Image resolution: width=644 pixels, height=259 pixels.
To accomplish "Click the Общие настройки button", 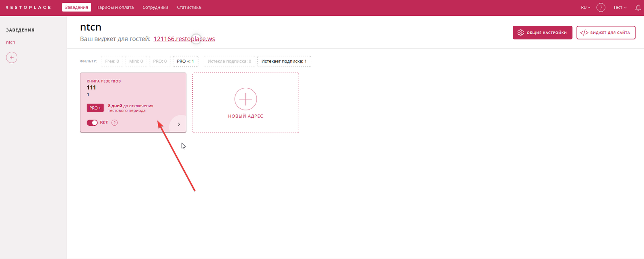I will coord(542,33).
